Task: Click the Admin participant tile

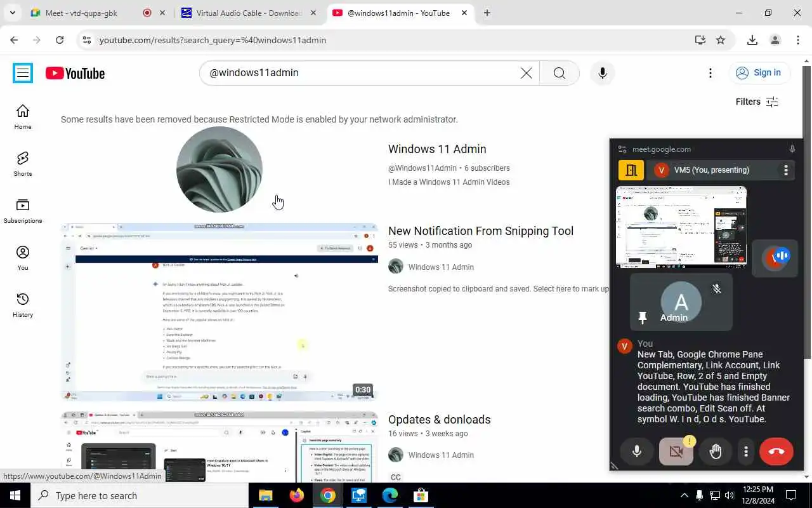Action: click(x=681, y=303)
